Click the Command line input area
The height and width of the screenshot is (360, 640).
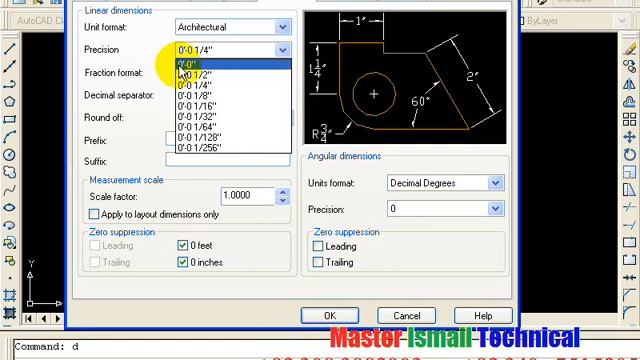pyautogui.click(x=327, y=347)
